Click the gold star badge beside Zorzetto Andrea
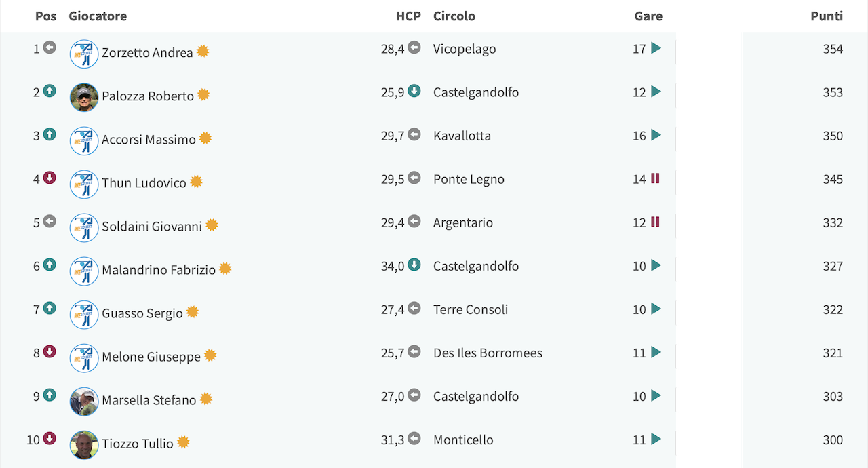Screen dimensions: 868x468 (x=203, y=52)
